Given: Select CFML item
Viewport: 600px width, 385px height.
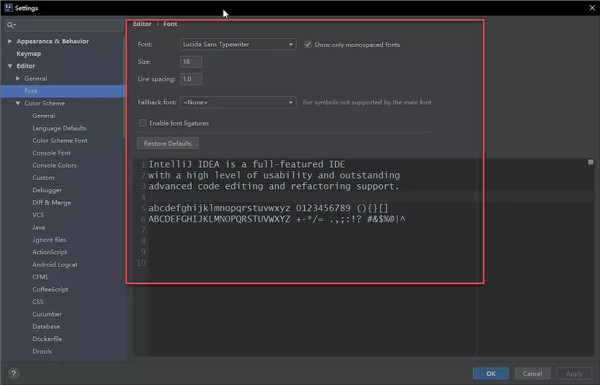Looking at the screenshot, I should click(41, 277).
